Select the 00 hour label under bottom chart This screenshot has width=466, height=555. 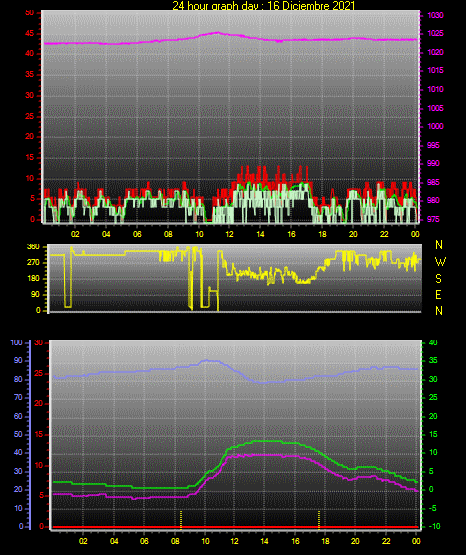tap(416, 541)
